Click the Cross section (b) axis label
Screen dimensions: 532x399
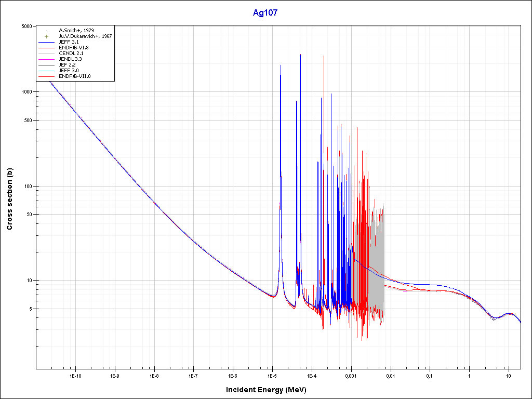click(x=9, y=198)
